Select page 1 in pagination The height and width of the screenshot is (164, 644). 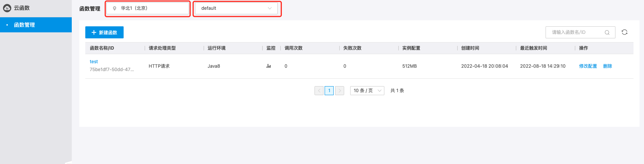click(x=329, y=91)
